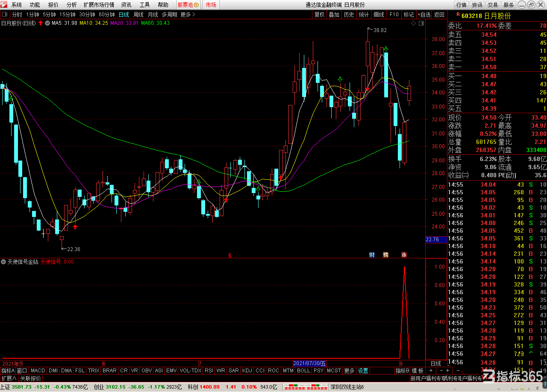Open the 关联报价 tab
This screenshot has width=547, height=392.
[x=31, y=378]
